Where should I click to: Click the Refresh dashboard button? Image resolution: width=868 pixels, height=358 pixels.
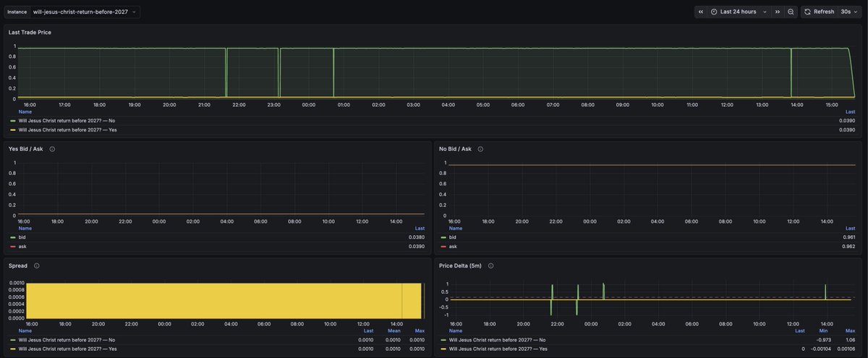pyautogui.click(x=818, y=12)
